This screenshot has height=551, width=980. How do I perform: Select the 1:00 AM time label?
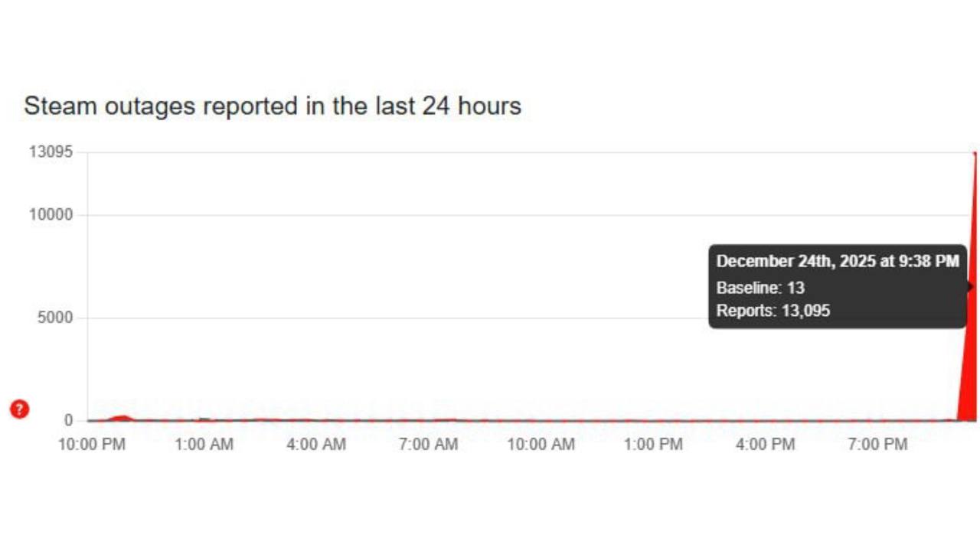pos(204,445)
